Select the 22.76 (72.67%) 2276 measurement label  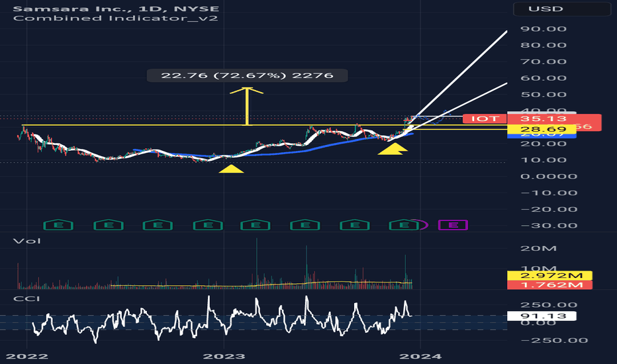pyautogui.click(x=247, y=75)
